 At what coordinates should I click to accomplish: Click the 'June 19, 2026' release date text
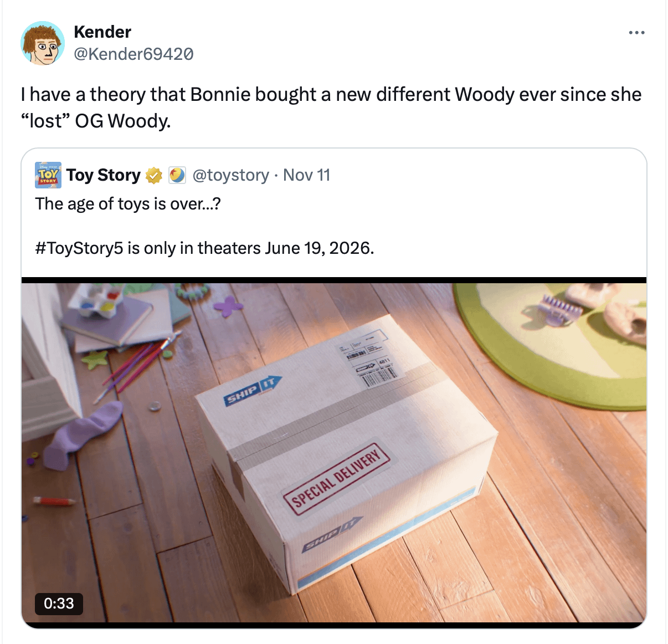click(x=319, y=248)
